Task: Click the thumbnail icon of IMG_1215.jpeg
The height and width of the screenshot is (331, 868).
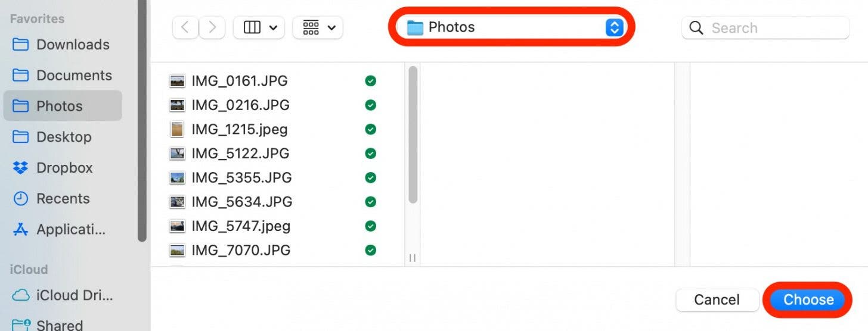Action: (177, 129)
